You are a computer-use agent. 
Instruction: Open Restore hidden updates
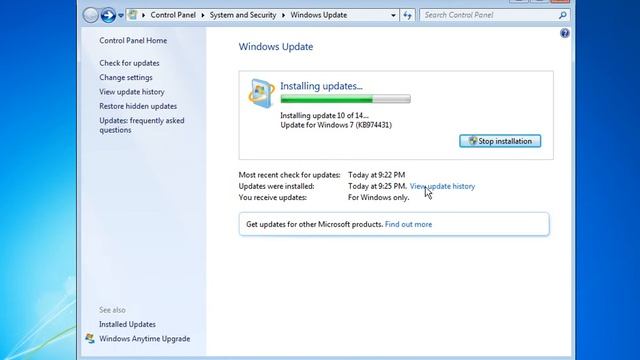[138, 106]
